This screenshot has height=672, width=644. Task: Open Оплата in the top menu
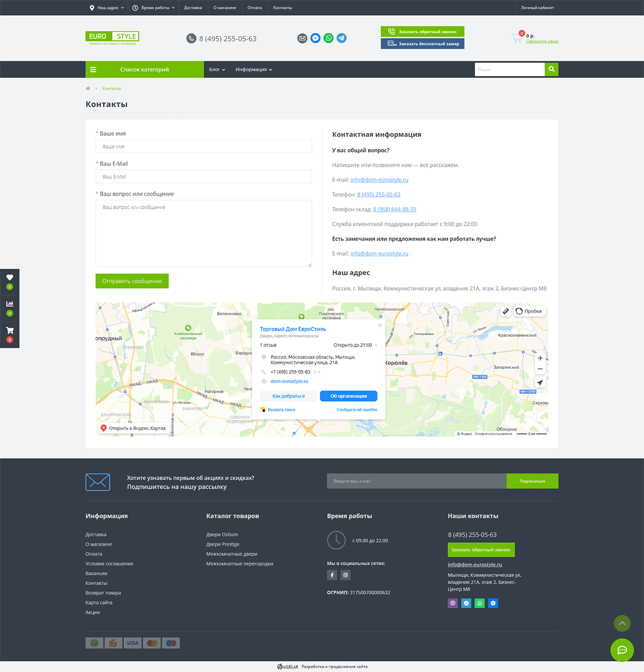(254, 8)
